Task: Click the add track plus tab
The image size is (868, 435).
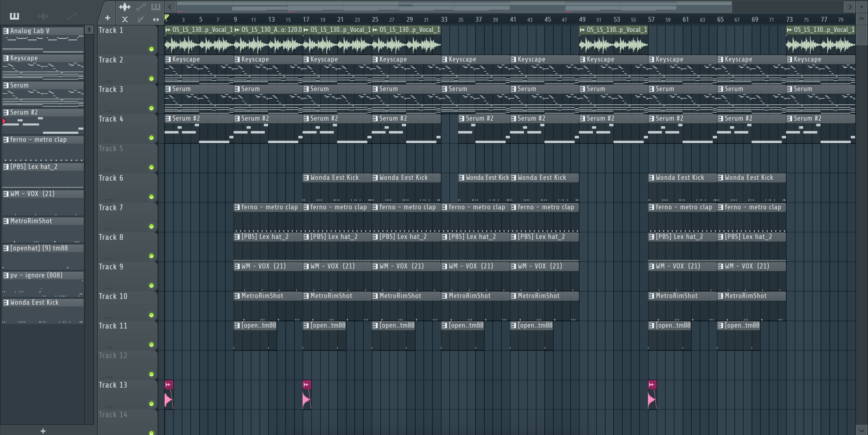Action: [x=108, y=18]
